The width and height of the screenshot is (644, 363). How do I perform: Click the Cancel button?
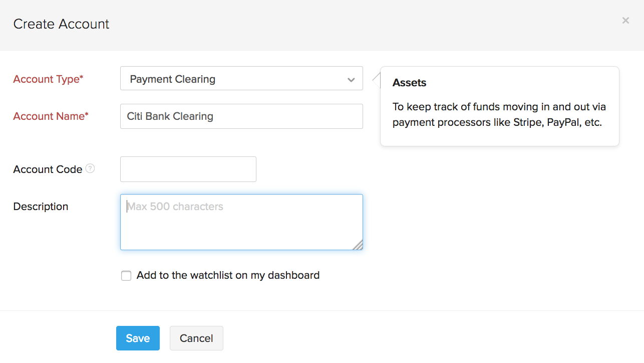[196, 338]
